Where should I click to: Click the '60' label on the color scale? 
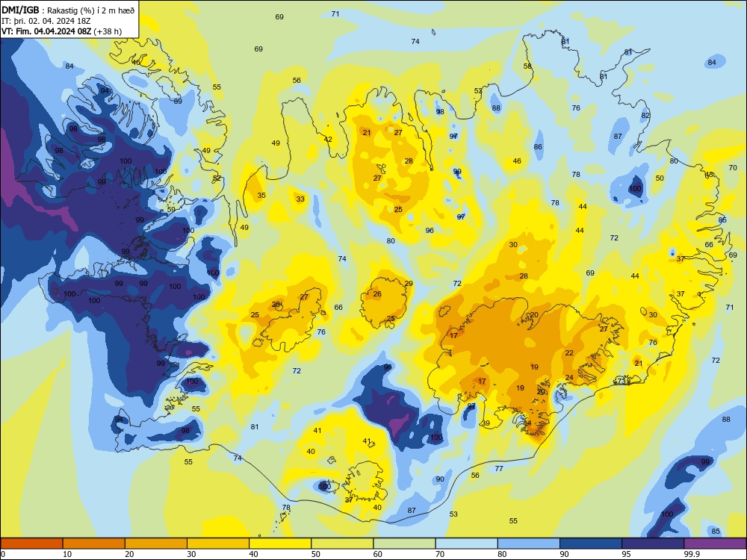[378, 554]
